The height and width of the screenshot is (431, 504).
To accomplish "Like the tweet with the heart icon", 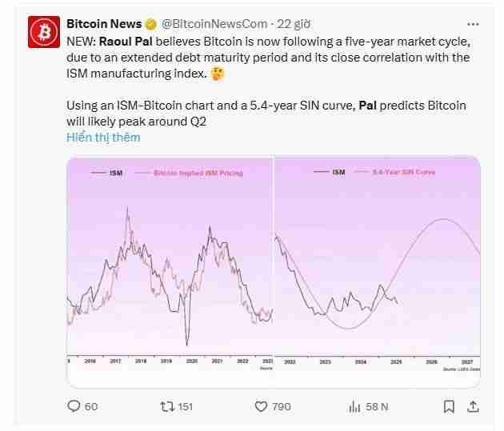I will tap(261, 406).
